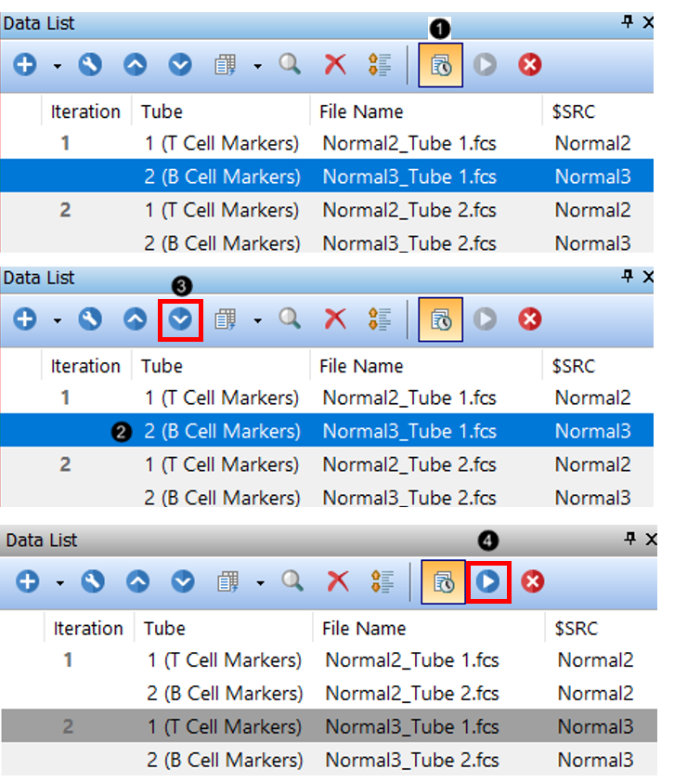This screenshot has height=782, width=700.
Task: Click the document-list icon in the bottom Data List panel
Action: pos(228,581)
